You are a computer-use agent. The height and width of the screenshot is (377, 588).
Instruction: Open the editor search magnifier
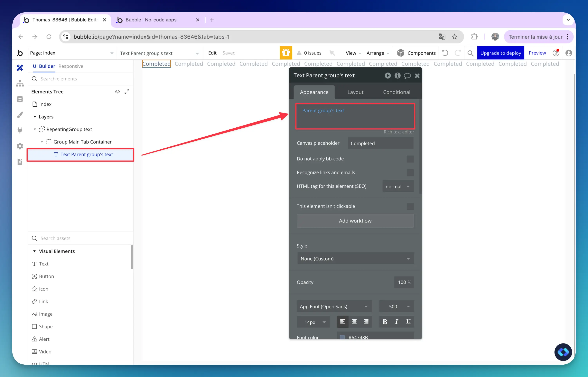point(470,53)
